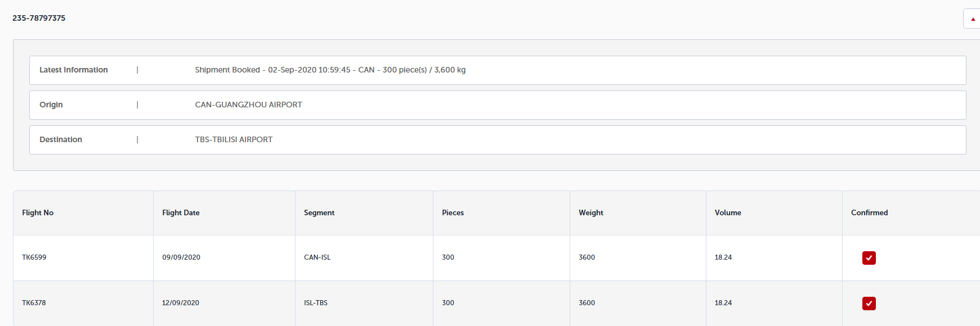This screenshot has height=326, width=980.
Task: Click the Flight No column header
Action: tap(38, 213)
